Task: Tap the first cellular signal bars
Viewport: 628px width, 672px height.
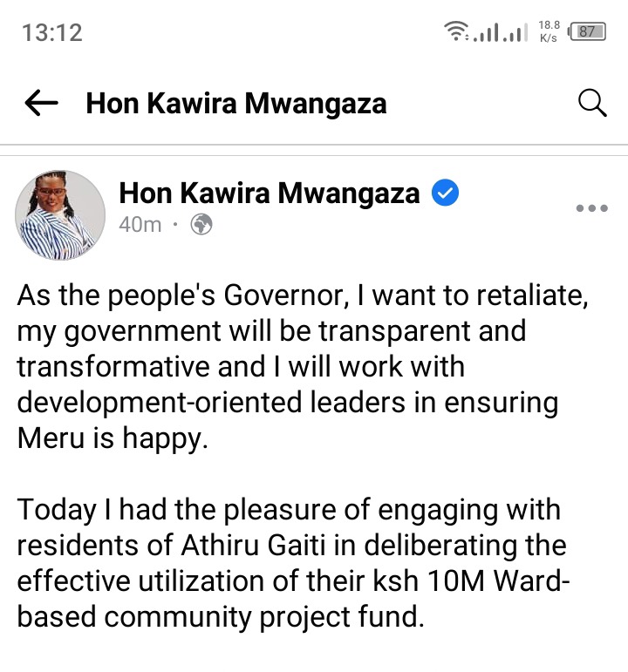Action: pos(487,33)
